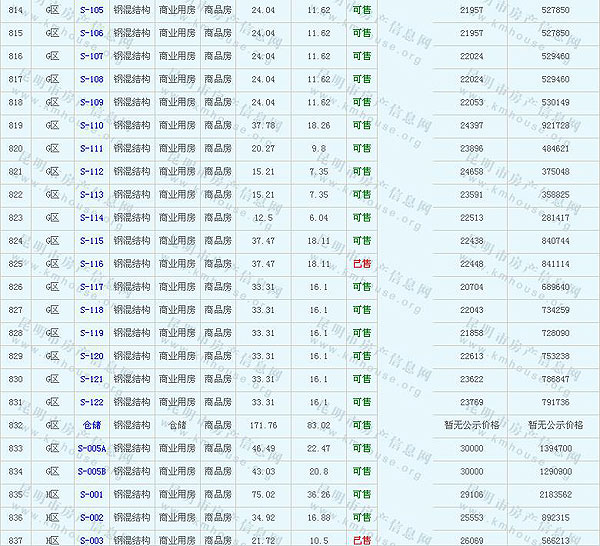600x546 pixels.
Task: Open the S-116 sold unit link
Action: click(x=90, y=264)
